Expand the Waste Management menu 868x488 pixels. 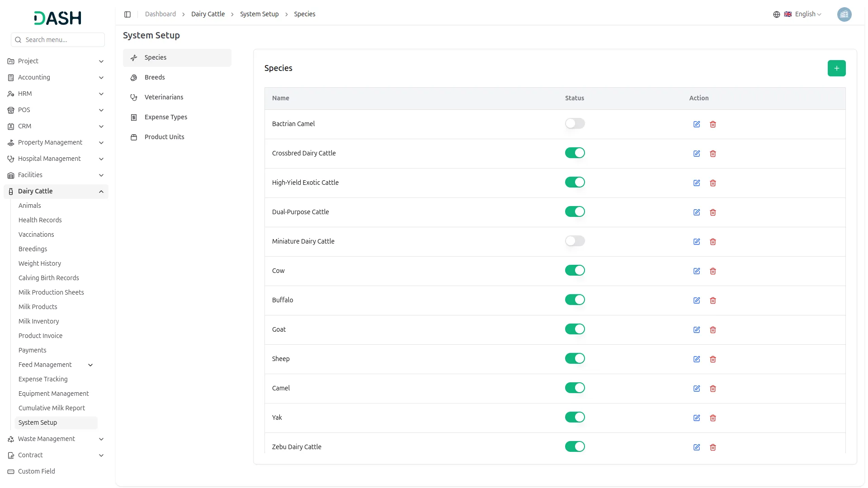(56, 439)
